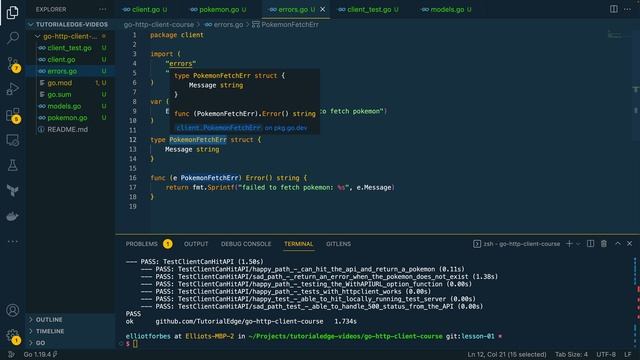Collapse the TUTORIALEDGE-VIDEOS workspace section
The height and width of the screenshot is (360, 640).
point(70,24)
